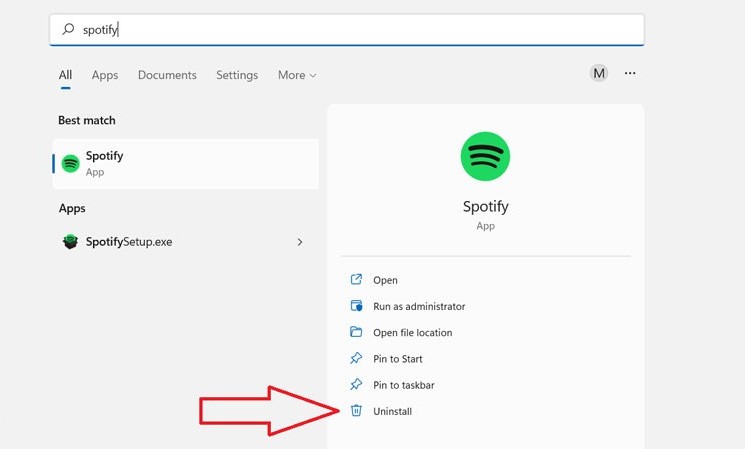Switch to the Settings tab
The image size is (745, 449).
(237, 75)
